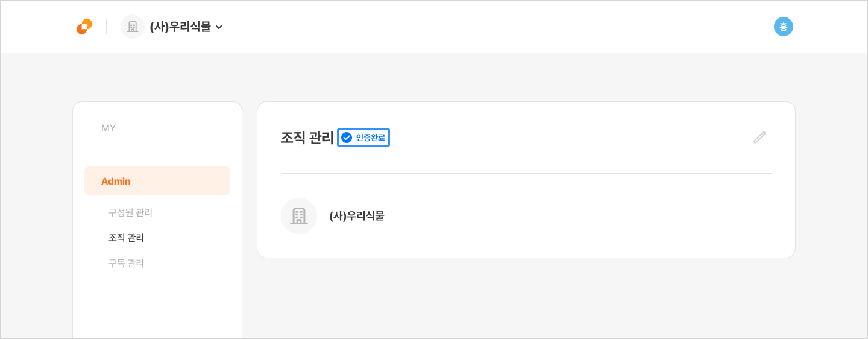Open the user avatar labeled 홍
The width and height of the screenshot is (868, 339).
coord(783,27)
